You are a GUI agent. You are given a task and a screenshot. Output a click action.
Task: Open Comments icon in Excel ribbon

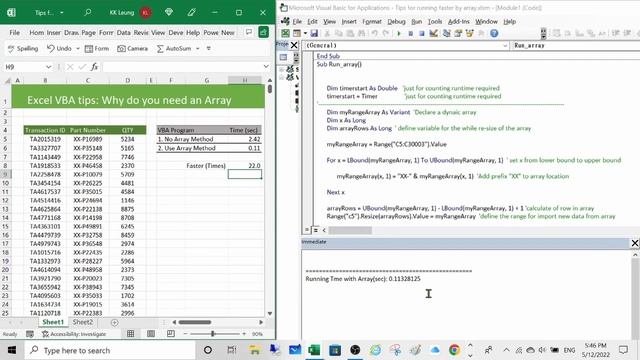249,32
